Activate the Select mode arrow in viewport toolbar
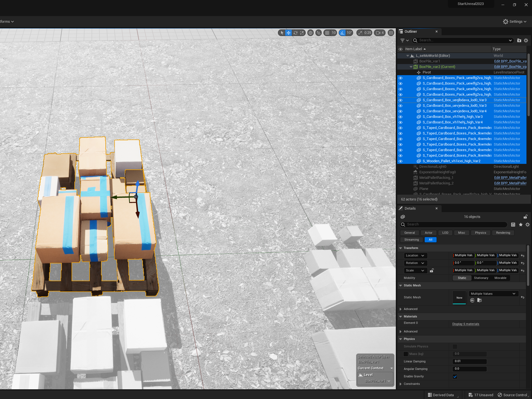Screen dimensions: 532x399 (x=282, y=33)
